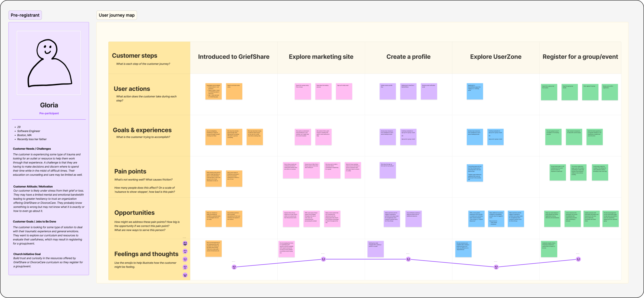This screenshot has width=644, height=298.
Task: Select the blue sticky in User actions row
Action: [475, 91]
